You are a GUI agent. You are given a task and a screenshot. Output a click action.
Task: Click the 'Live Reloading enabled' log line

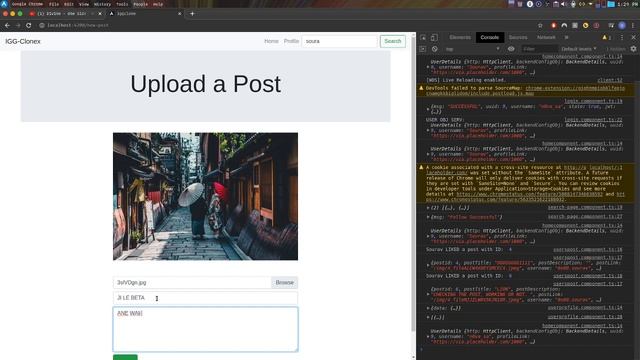[466, 80]
